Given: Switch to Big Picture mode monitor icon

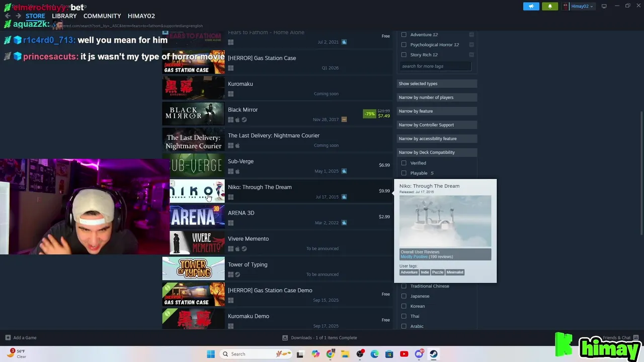Looking at the screenshot, I should 604,6.
